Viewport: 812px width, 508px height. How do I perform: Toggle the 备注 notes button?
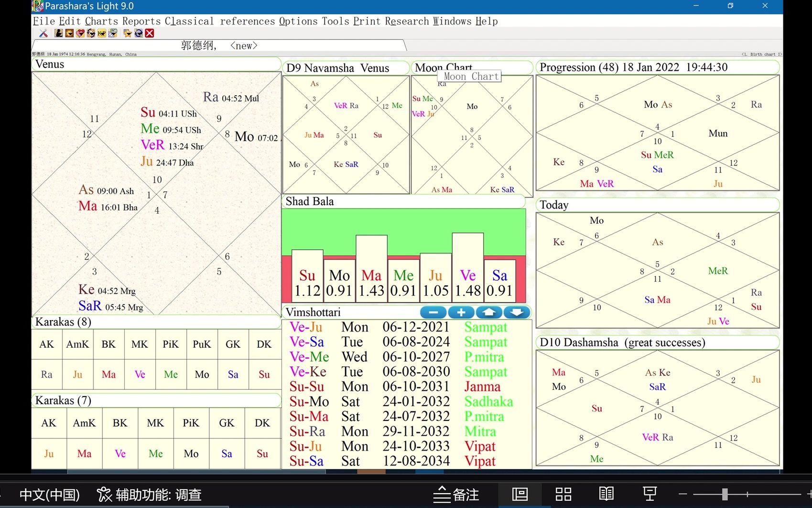(456, 494)
